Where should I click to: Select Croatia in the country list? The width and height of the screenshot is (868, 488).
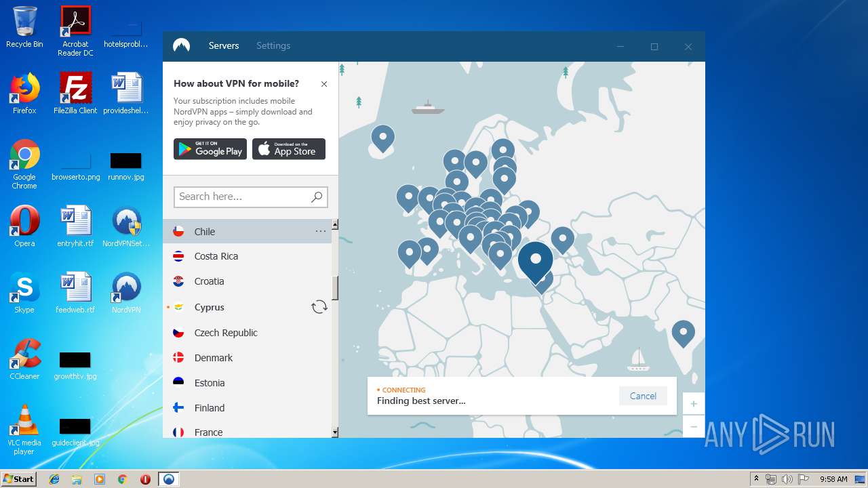coord(247,281)
